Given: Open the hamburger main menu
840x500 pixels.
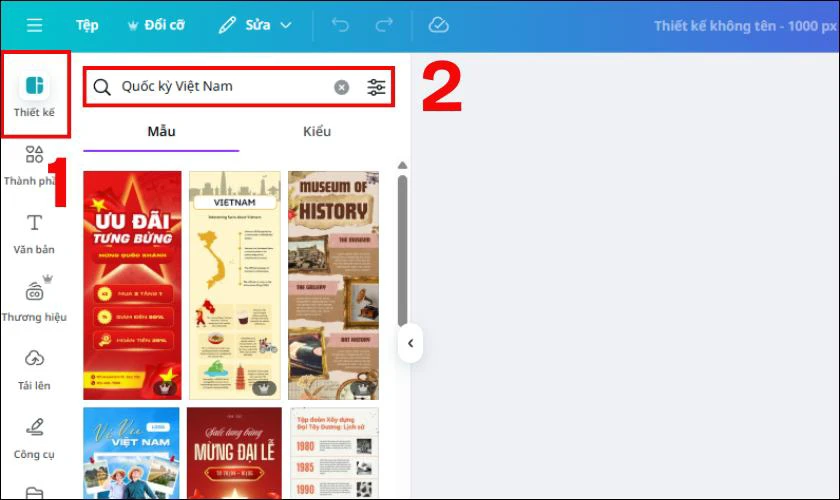Looking at the screenshot, I should (x=34, y=26).
